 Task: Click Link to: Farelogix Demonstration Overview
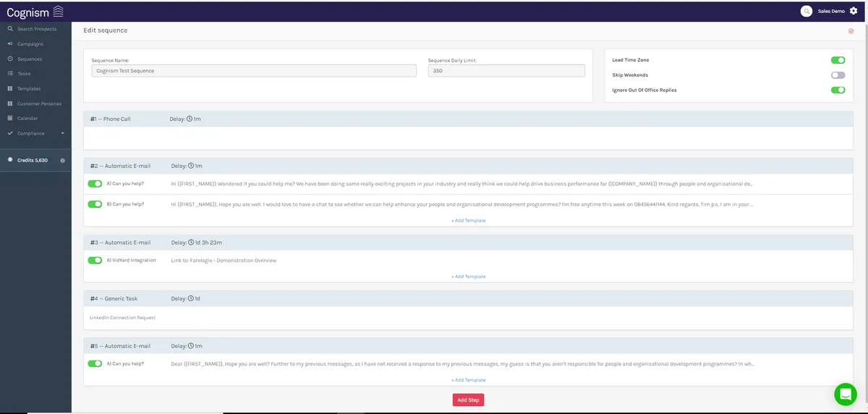click(224, 261)
